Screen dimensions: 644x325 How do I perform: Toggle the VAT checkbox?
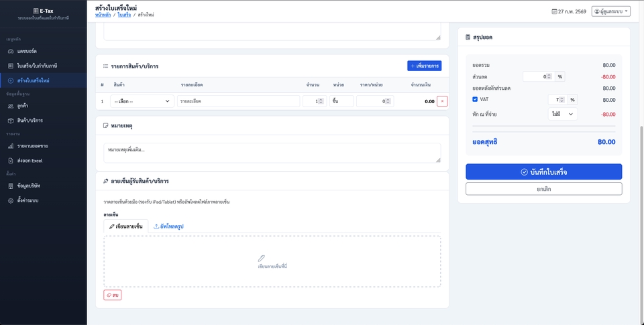[475, 99]
